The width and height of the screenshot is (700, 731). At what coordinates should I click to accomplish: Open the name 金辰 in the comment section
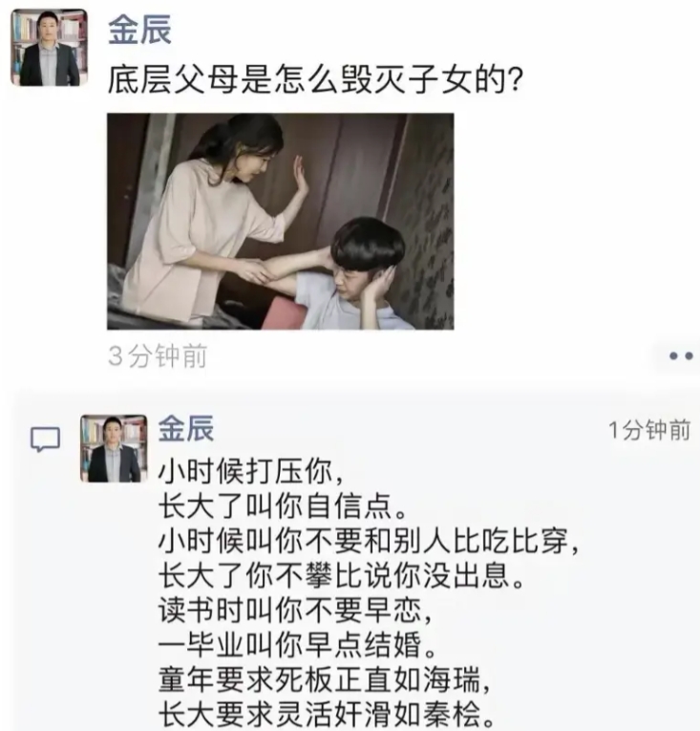coord(186,428)
